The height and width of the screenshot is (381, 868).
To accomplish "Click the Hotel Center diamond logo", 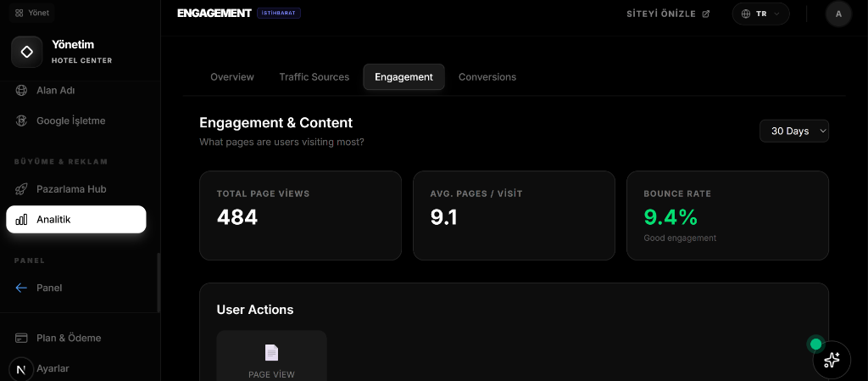I will [x=26, y=52].
